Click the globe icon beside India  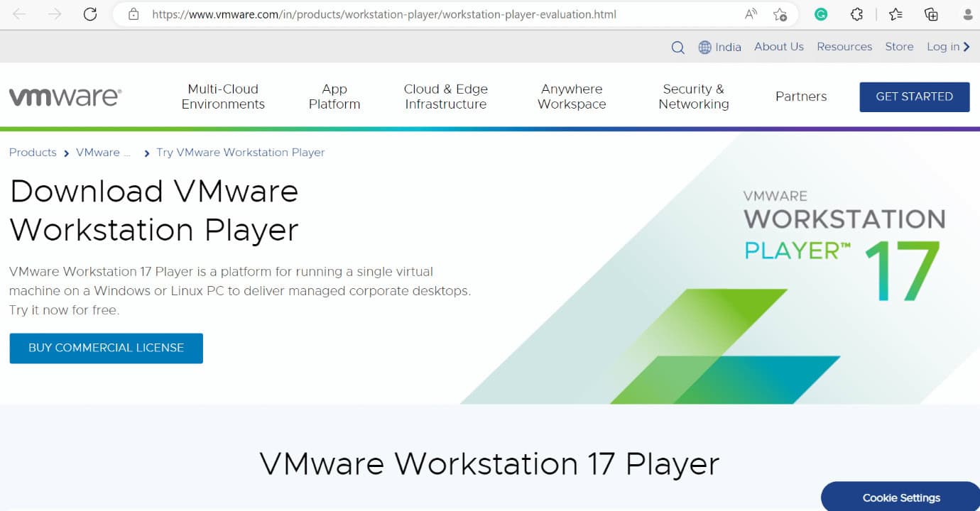pos(704,47)
